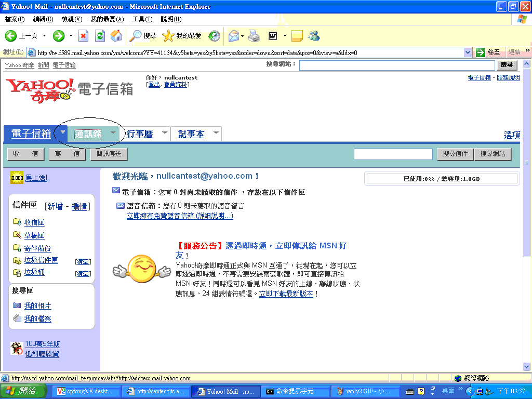Screen dimensions: 532x399
Task: Expand the dropdown arrow next to 通訊錄
Action: coord(113,133)
